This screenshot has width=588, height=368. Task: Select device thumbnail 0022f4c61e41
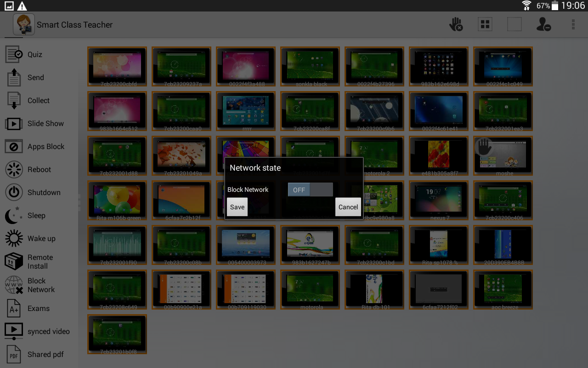439,111
